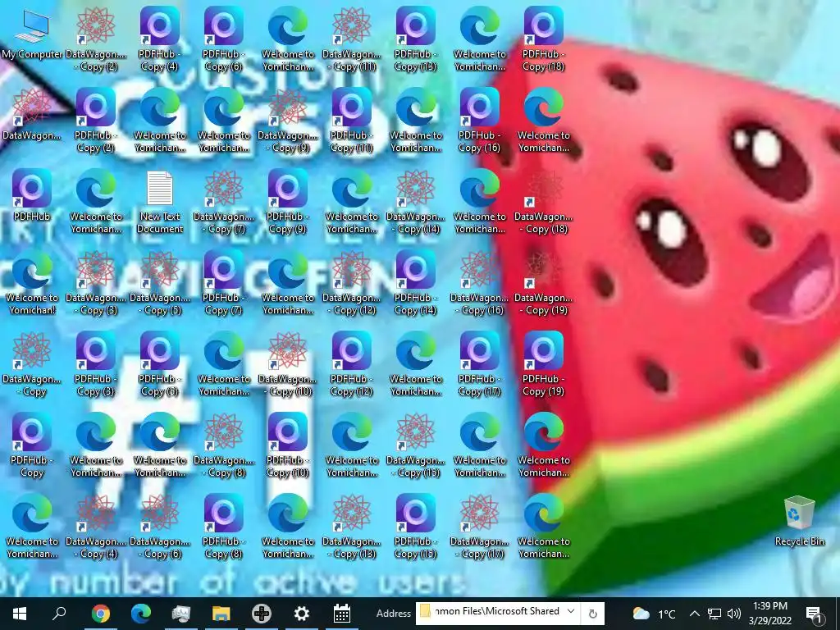Select PDFHub - Copy (8) shortcut
Image resolution: width=840 pixels, height=630 pixels.
click(x=223, y=527)
